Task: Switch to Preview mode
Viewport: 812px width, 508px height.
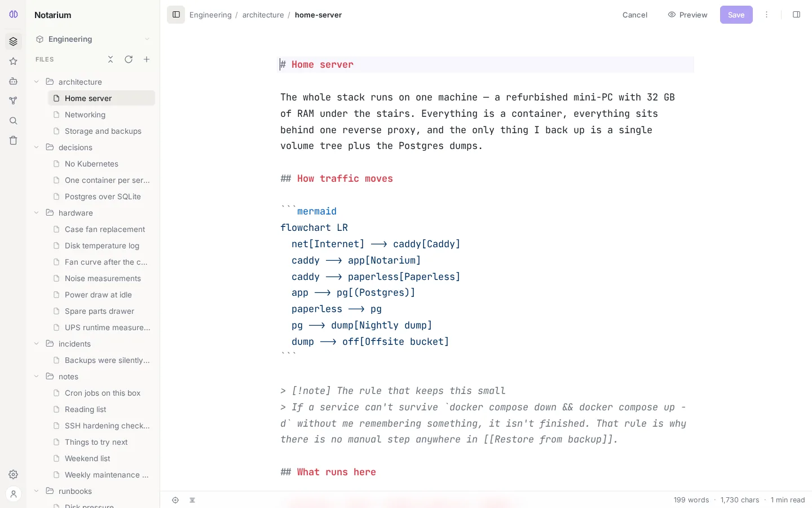Action: [x=687, y=15]
